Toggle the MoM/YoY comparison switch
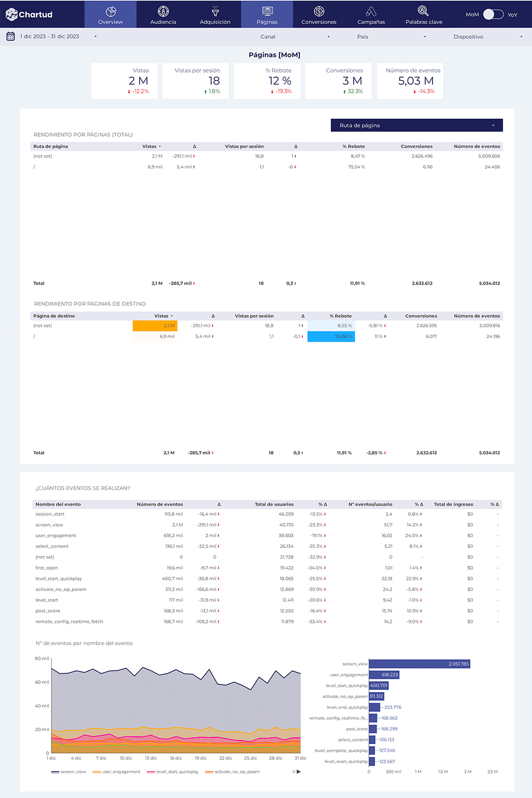This screenshot has height=798, width=532. (x=493, y=14)
